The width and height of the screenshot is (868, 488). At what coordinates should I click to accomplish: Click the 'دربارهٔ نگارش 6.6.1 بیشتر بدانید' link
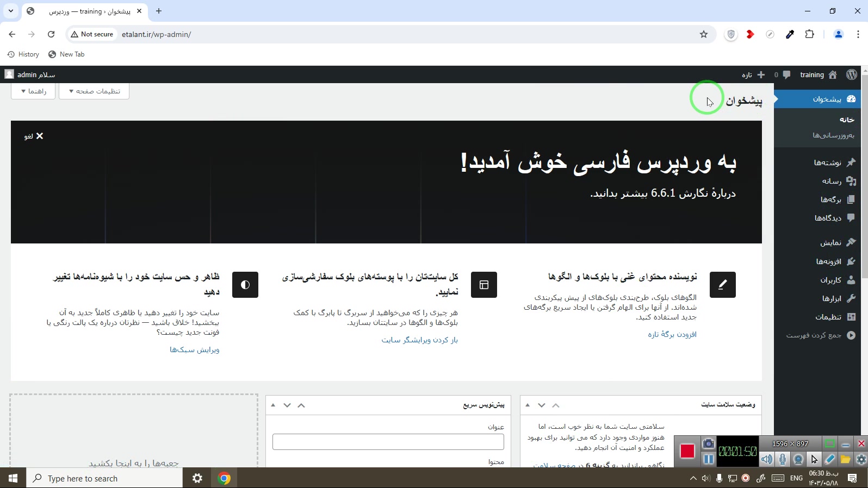click(x=663, y=193)
